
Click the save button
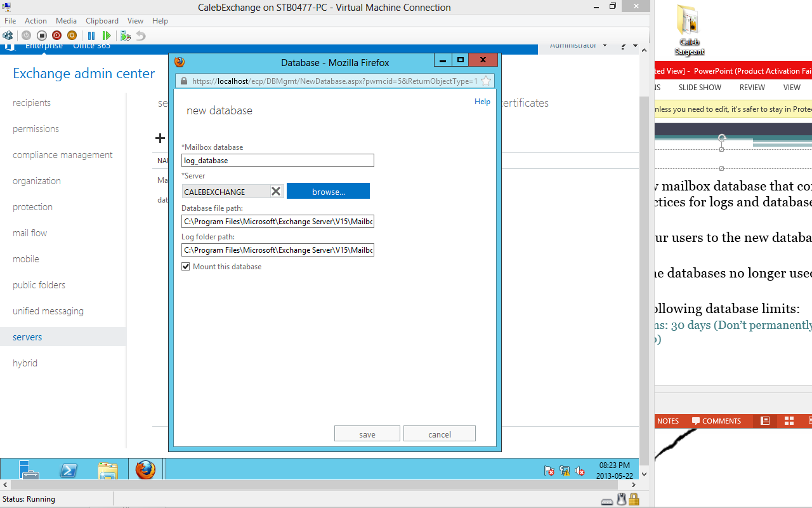click(367, 434)
